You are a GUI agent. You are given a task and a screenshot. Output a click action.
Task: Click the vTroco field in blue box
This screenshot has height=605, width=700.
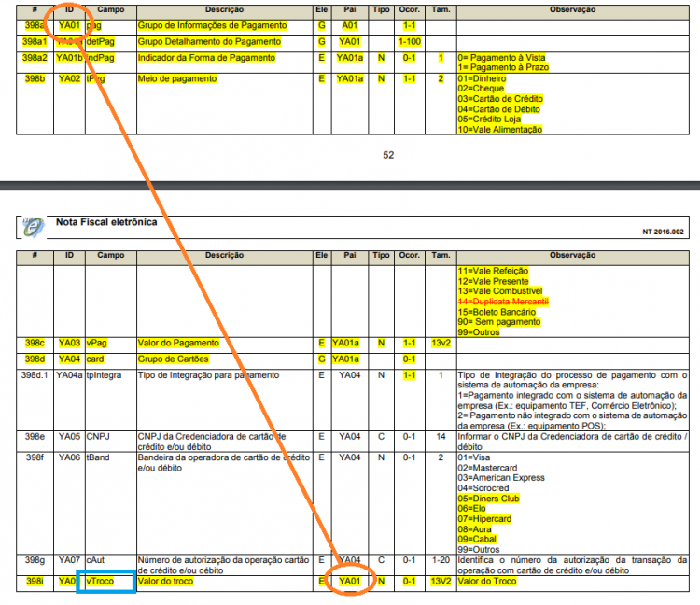105,582
